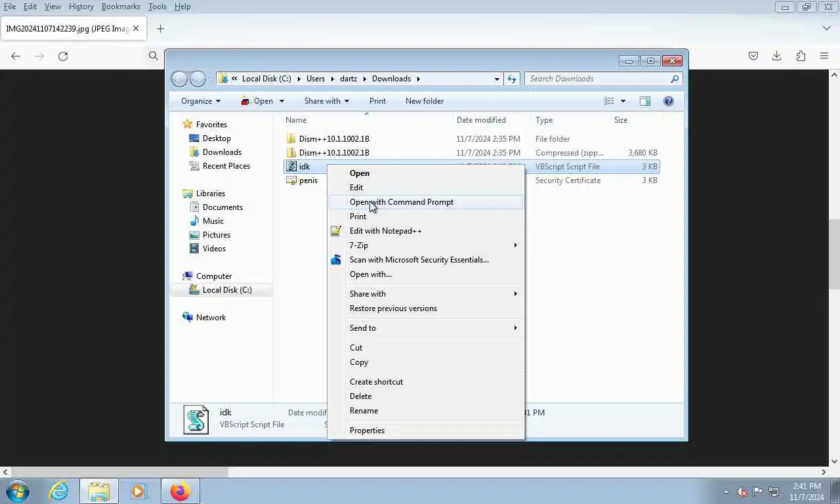This screenshot has height=504, width=840.
Task: Choose Open in the context menu
Action: pyautogui.click(x=426, y=173)
